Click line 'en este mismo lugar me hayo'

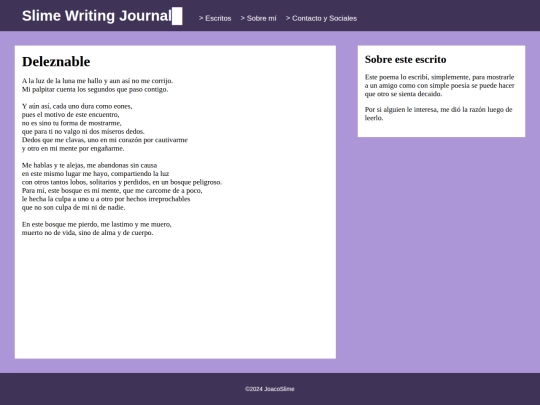point(96,174)
